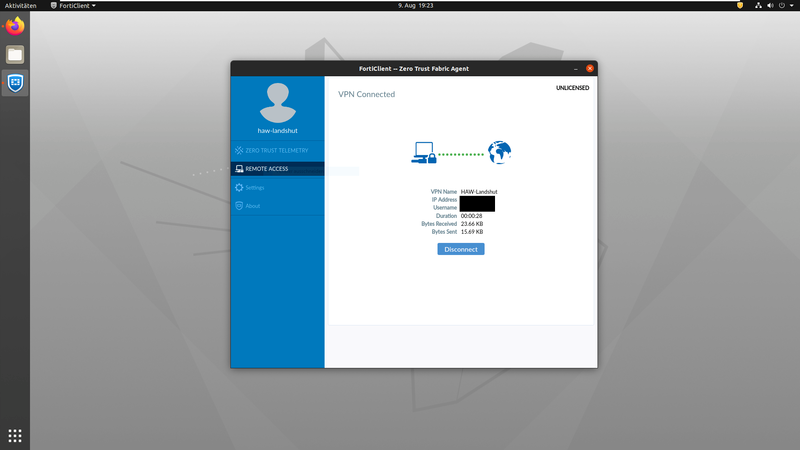Click the FortiClient shield dock icon

[14, 83]
